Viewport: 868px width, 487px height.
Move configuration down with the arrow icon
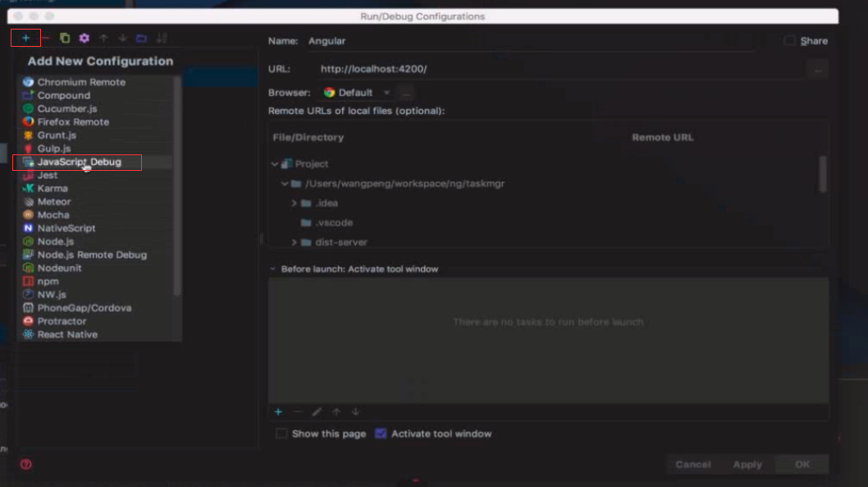122,39
